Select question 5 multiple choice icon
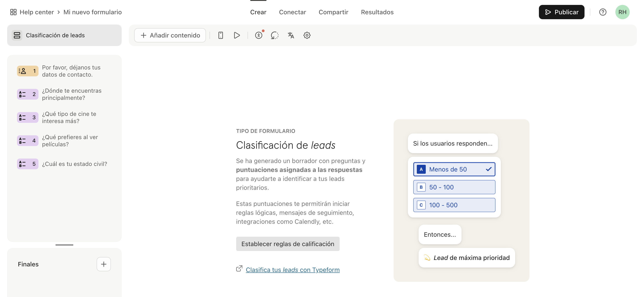644x297 pixels. 28,164
